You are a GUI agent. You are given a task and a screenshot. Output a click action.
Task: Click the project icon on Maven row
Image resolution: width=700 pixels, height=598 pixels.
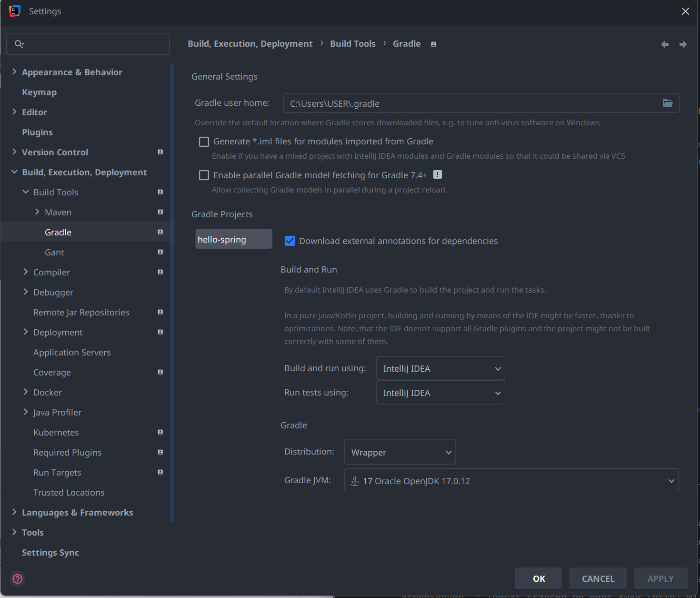(x=160, y=212)
